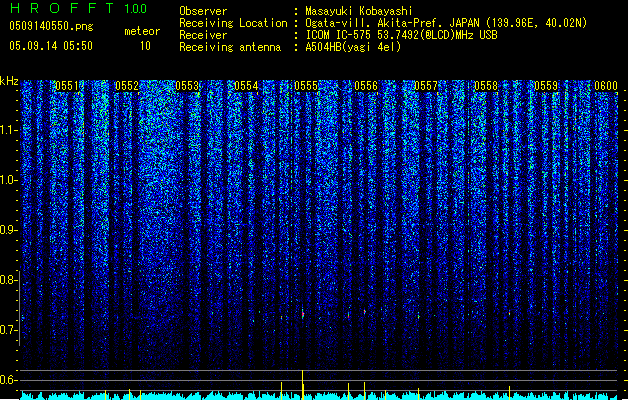Screen dimensions: 629x400
Task: Click the 0554 time marker
Action: click(246, 86)
